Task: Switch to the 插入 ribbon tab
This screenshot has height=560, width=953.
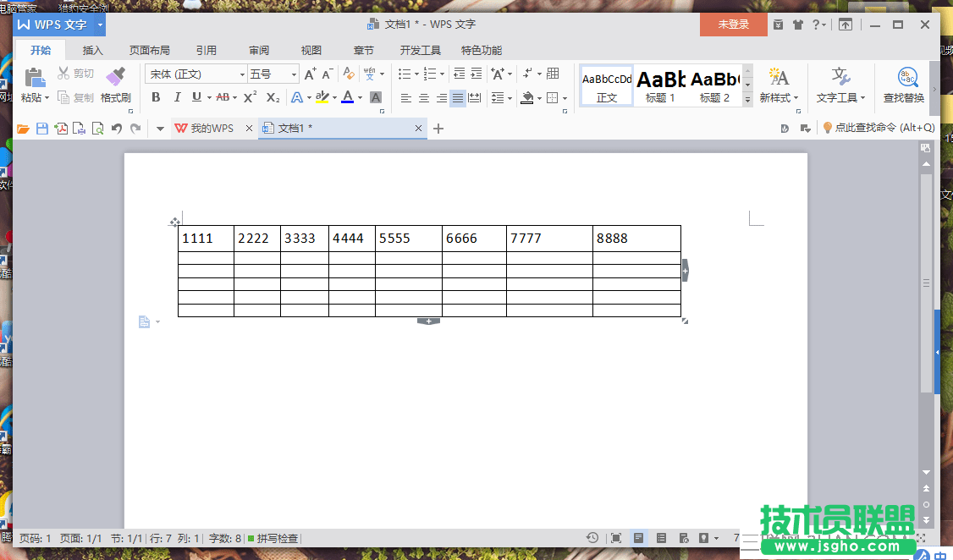Action: (x=93, y=50)
